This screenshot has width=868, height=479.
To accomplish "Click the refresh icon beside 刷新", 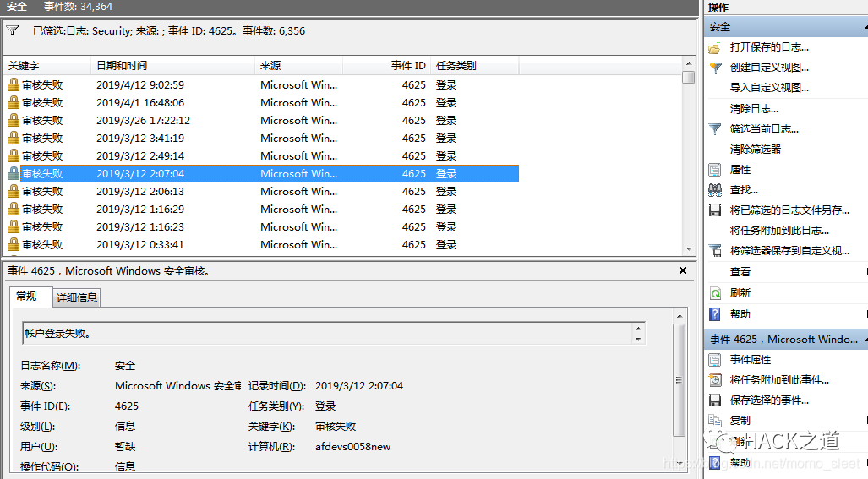I will [715, 293].
